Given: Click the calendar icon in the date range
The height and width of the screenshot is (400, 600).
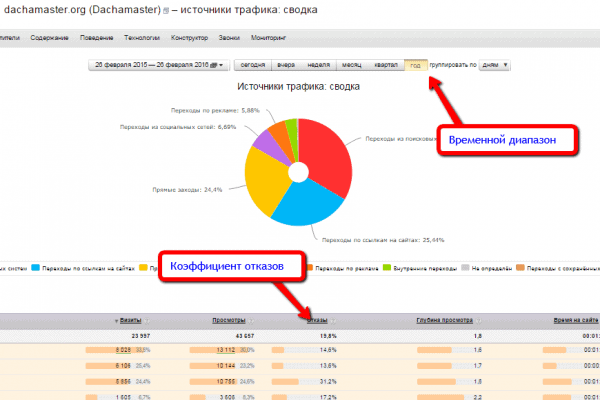Looking at the screenshot, I should click(214, 65).
